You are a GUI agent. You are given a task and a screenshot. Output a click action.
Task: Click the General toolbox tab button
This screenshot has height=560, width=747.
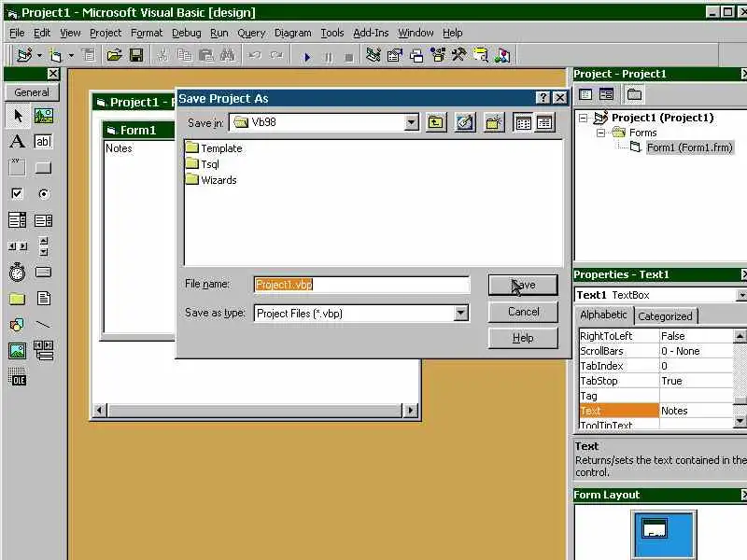click(32, 92)
